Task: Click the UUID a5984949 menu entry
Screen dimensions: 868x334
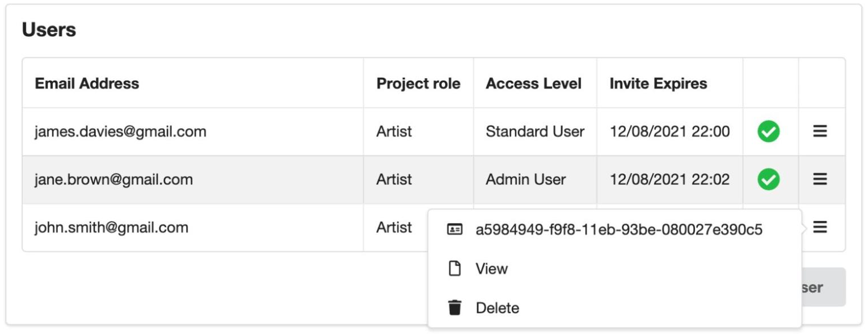Action: click(x=618, y=230)
